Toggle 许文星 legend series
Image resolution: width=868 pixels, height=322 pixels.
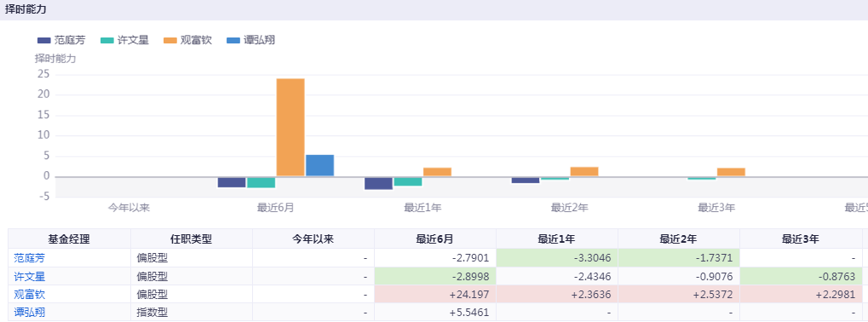[x=124, y=40]
